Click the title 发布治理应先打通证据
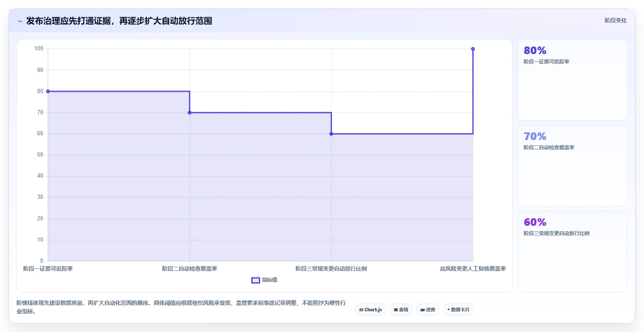 (x=119, y=21)
